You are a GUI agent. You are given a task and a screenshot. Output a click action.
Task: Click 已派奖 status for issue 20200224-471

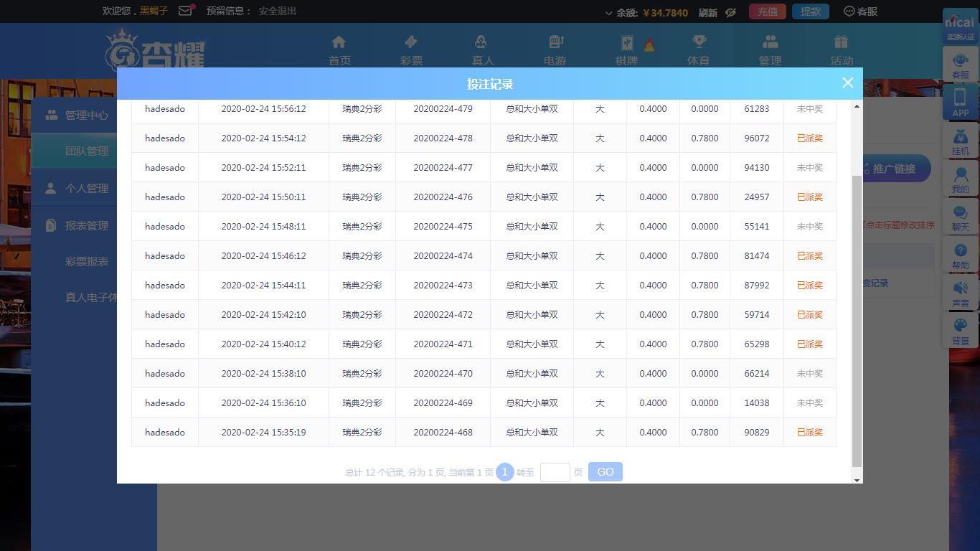tap(810, 344)
